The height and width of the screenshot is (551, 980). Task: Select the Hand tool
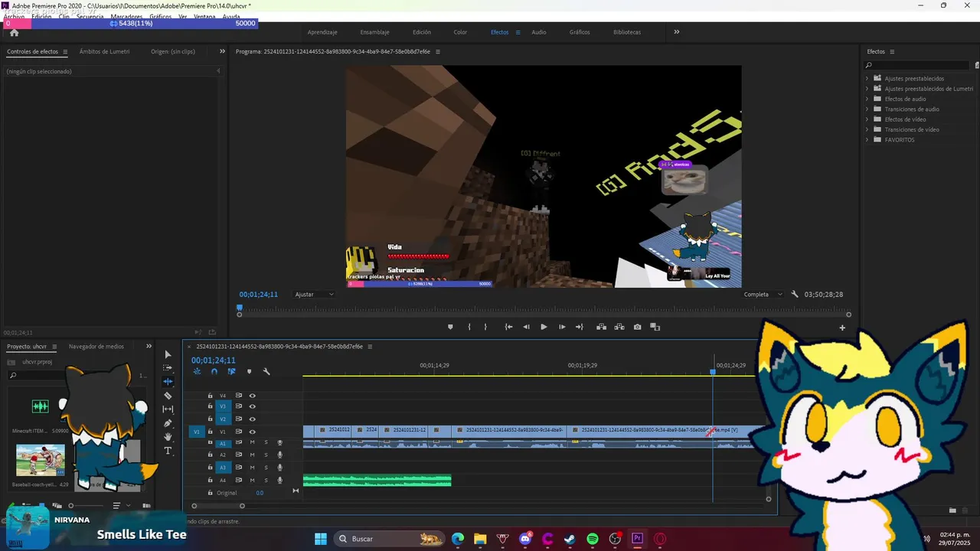[168, 437]
